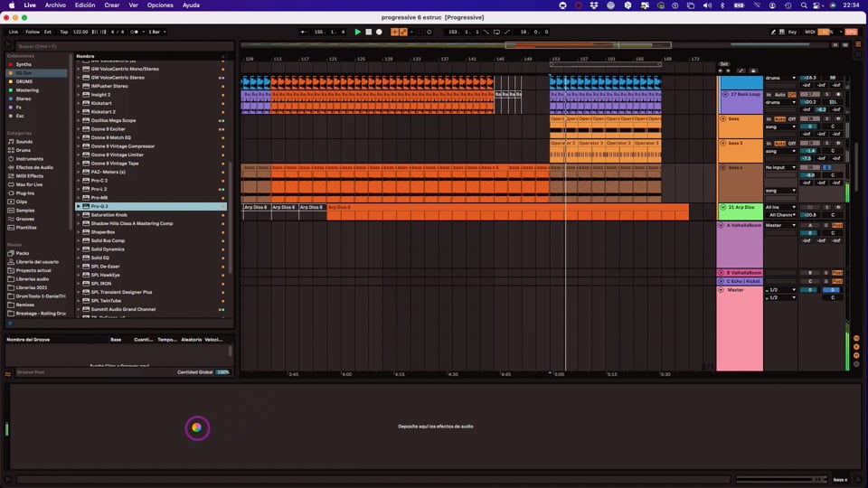
Task: Open the No Input dropdown on bass x
Action: [x=780, y=168]
